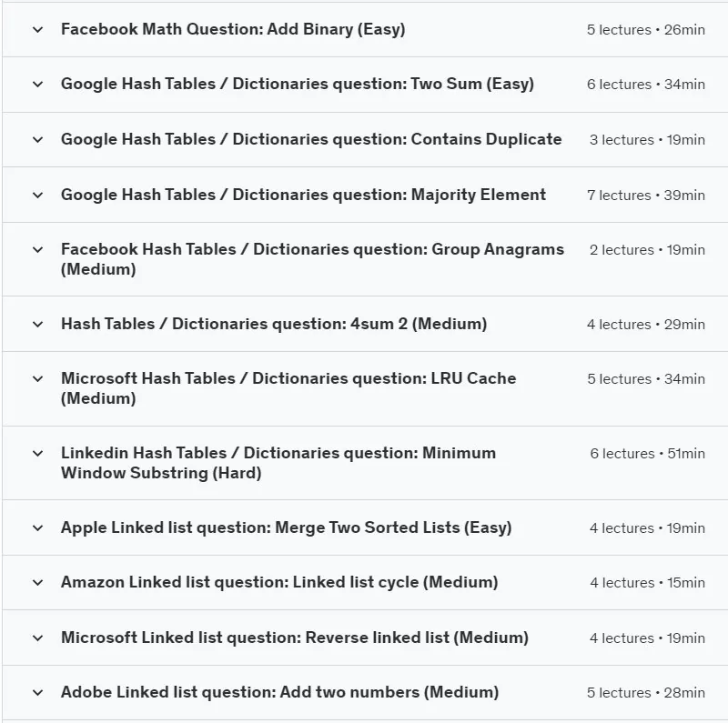Click '6 lectures • 51min' duration label
This screenshot has width=728, height=723.
tap(647, 454)
